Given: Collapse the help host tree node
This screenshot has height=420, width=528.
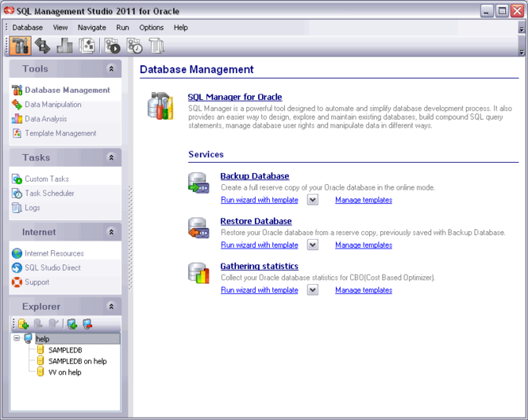Looking at the screenshot, I should point(17,337).
